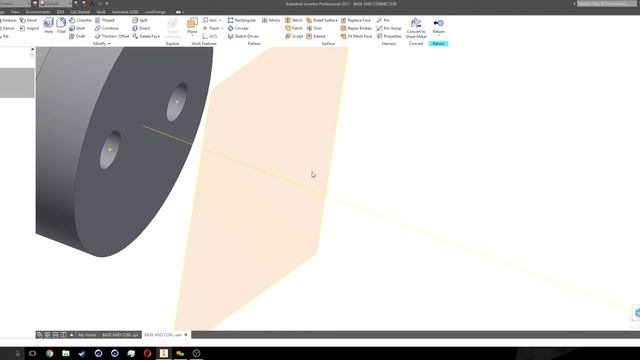Image resolution: width=640 pixels, height=360 pixels.
Task: Select the Decal tool
Action: pyautogui.click(x=28, y=20)
